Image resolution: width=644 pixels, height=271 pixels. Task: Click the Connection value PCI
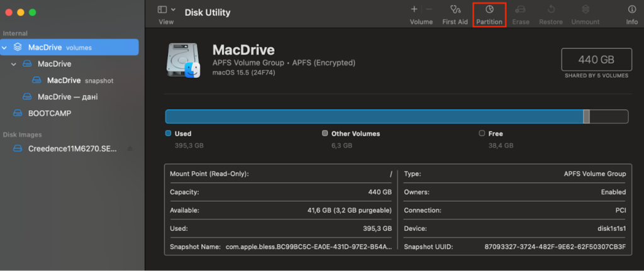[x=621, y=210]
